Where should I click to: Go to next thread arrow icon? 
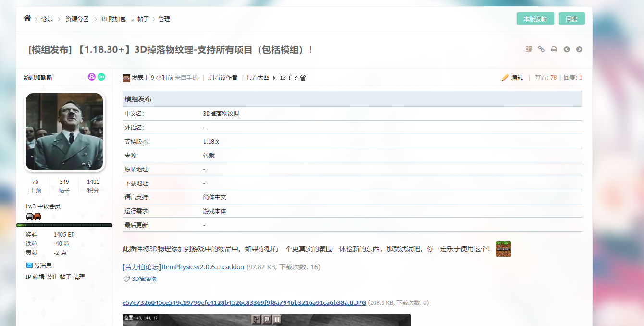tap(579, 49)
